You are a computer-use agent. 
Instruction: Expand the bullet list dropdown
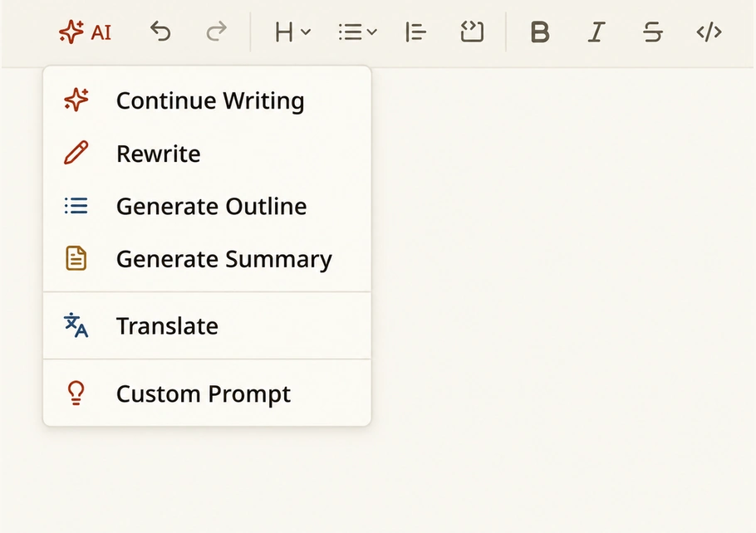coord(358,32)
